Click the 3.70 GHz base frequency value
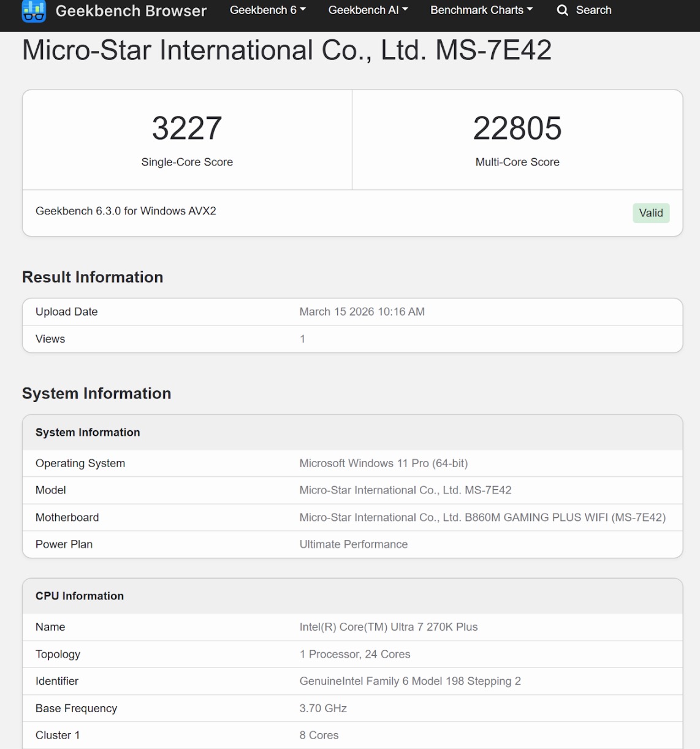The width and height of the screenshot is (700, 749). click(323, 709)
